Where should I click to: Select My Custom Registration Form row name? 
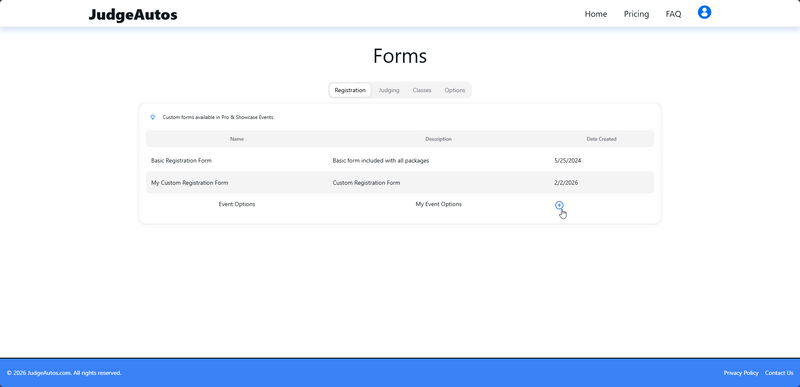tap(189, 183)
